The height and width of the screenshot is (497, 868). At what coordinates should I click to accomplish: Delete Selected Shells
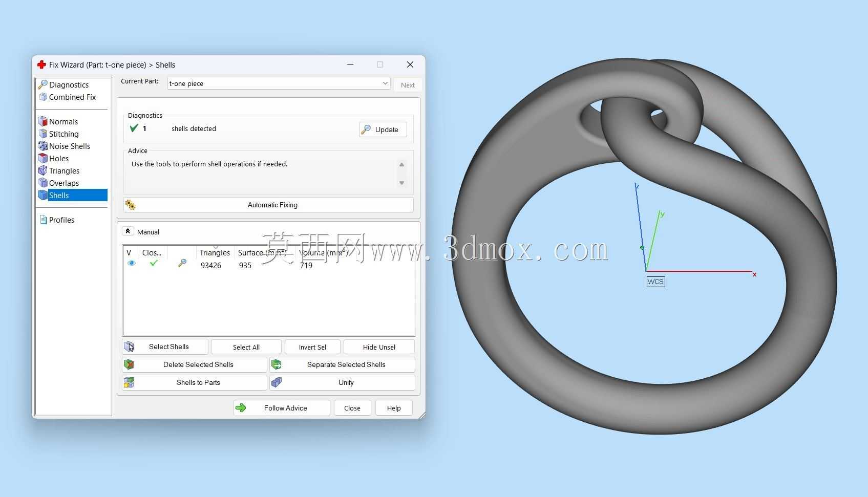(x=195, y=364)
